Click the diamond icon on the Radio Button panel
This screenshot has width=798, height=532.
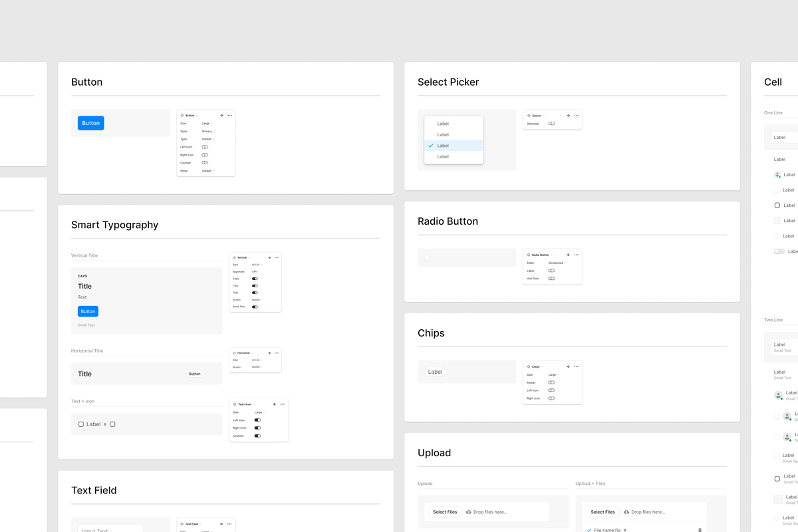[x=529, y=255]
